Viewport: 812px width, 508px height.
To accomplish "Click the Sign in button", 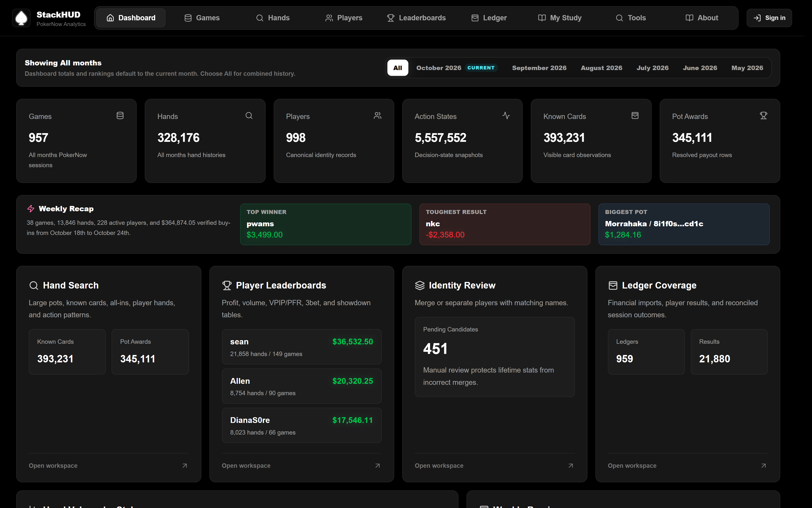I will 769,18.
